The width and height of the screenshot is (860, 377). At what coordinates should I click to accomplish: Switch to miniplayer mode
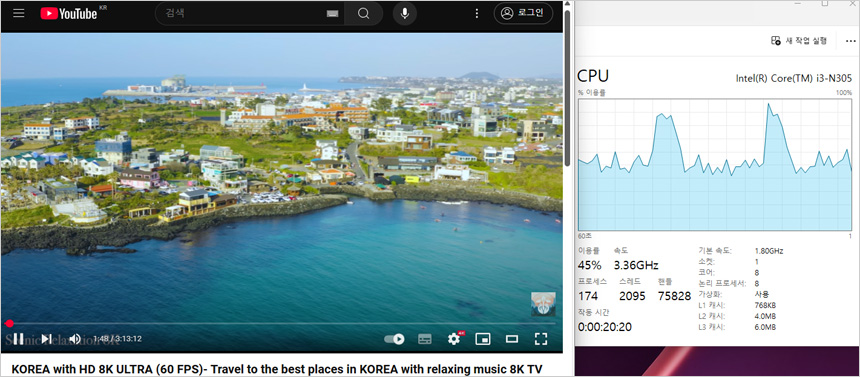(x=483, y=339)
